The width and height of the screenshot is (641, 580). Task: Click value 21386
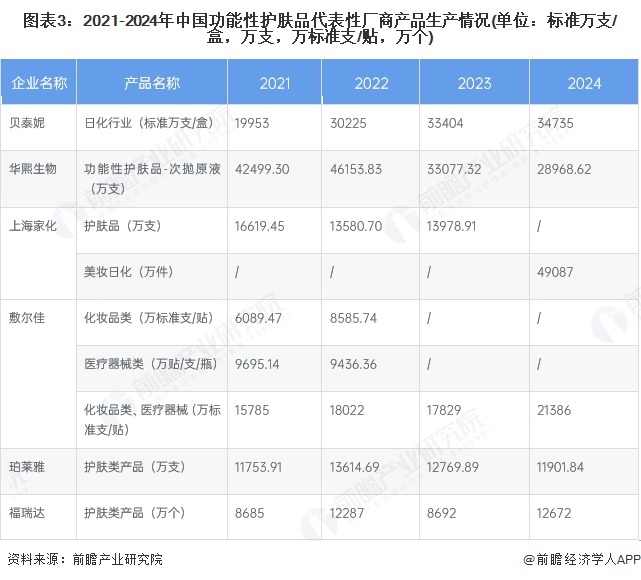[x=554, y=410]
